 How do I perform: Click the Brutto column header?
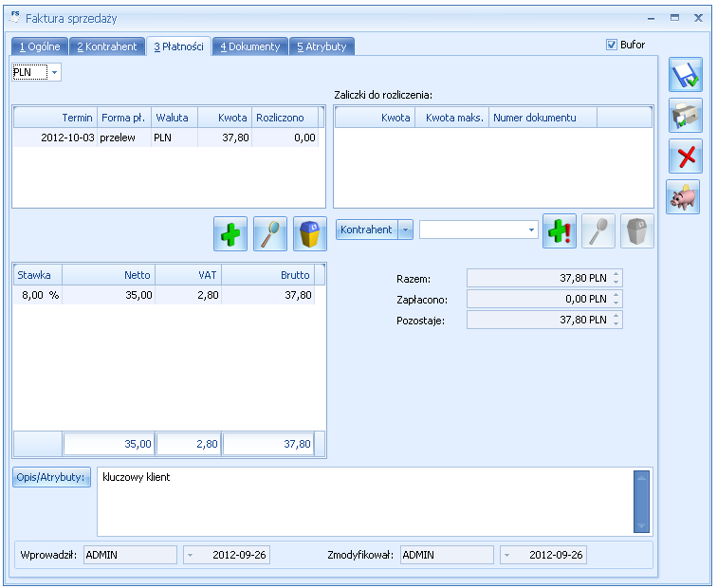point(268,275)
